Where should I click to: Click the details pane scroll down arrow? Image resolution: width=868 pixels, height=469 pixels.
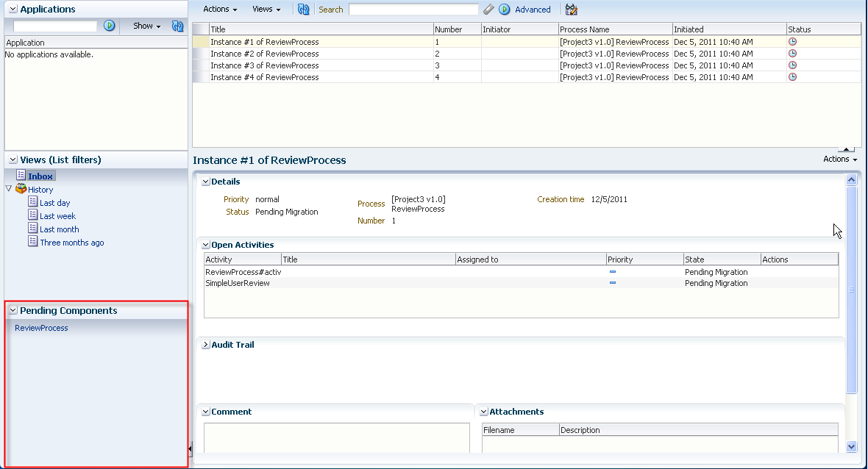[x=851, y=447]
